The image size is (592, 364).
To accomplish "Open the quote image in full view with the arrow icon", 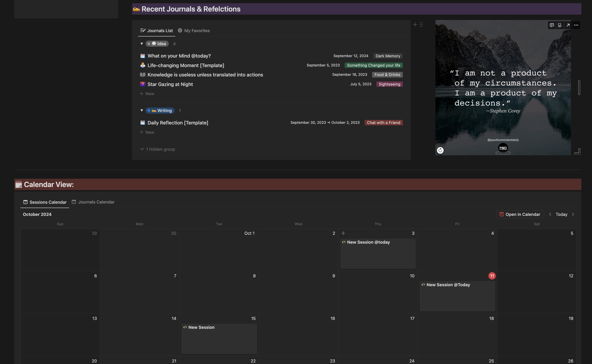I will 568,25.
